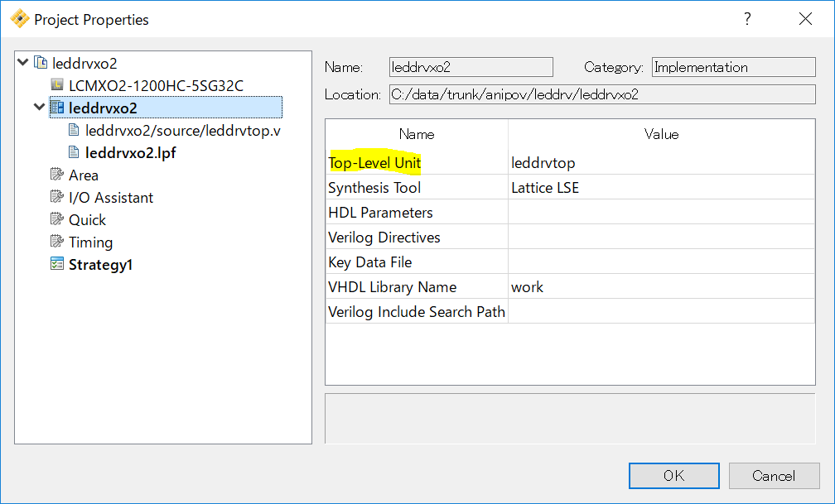Select the leddrvxo2.lpf constraint file
The image size is (835, 504).
pos(131,153)
